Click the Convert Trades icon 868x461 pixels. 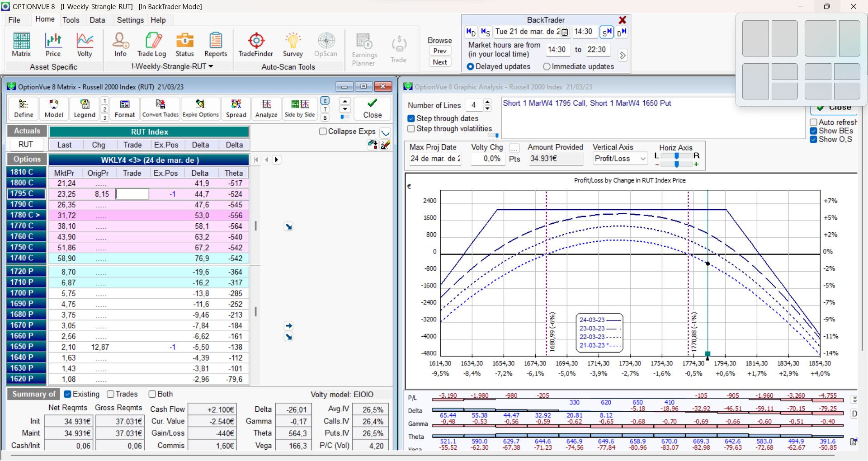click(x=160, y=108)
